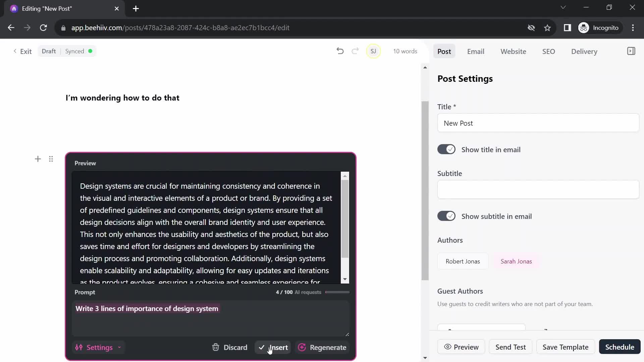
Task: Click the drag handle icon on content block
Action: coord(51,159)
